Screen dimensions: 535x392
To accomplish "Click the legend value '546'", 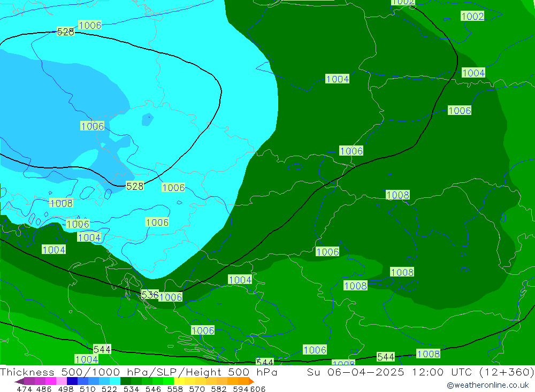I will pyautogui.click(x=153, y=389).
